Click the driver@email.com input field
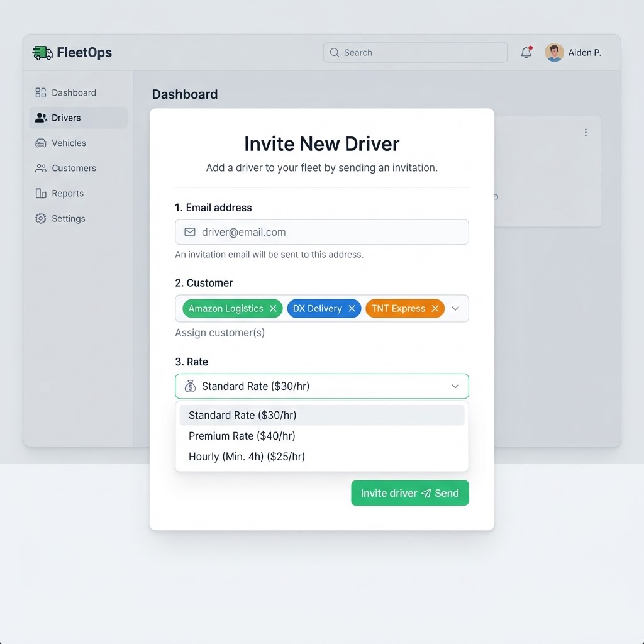The image size is (644, 644). point(322,232)
